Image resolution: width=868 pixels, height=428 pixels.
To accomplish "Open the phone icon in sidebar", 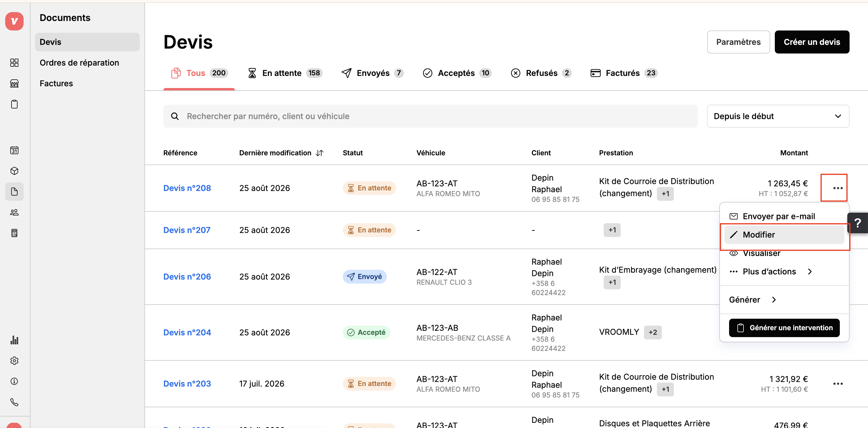I will 14,402.
